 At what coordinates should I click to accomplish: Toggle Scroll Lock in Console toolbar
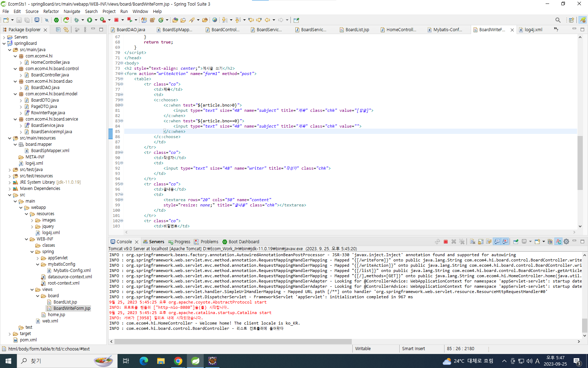click(481, 241)
